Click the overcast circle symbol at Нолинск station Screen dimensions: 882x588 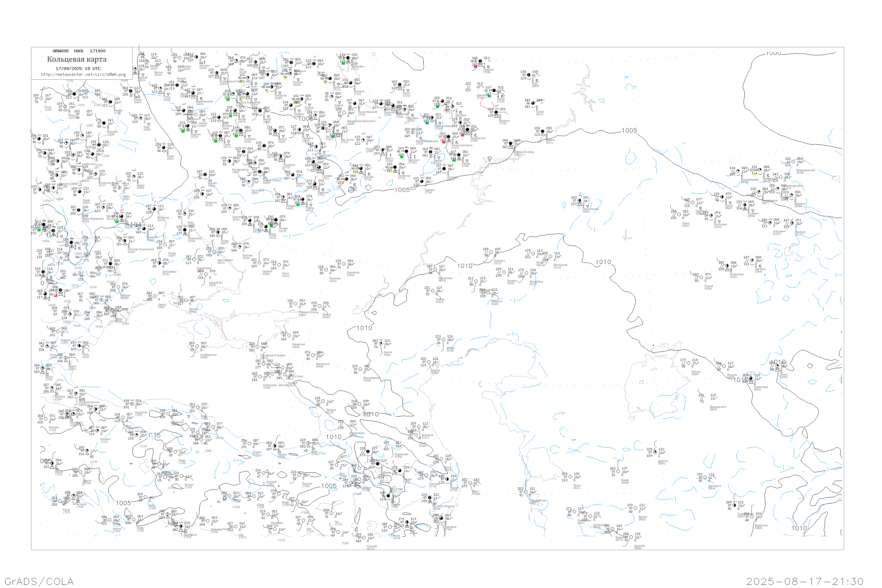(x=496, y=112)
